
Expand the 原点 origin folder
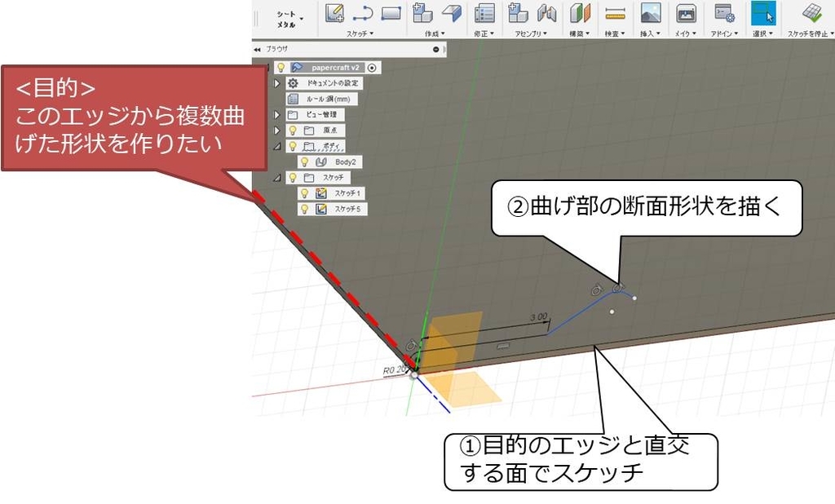pos(276,130)
